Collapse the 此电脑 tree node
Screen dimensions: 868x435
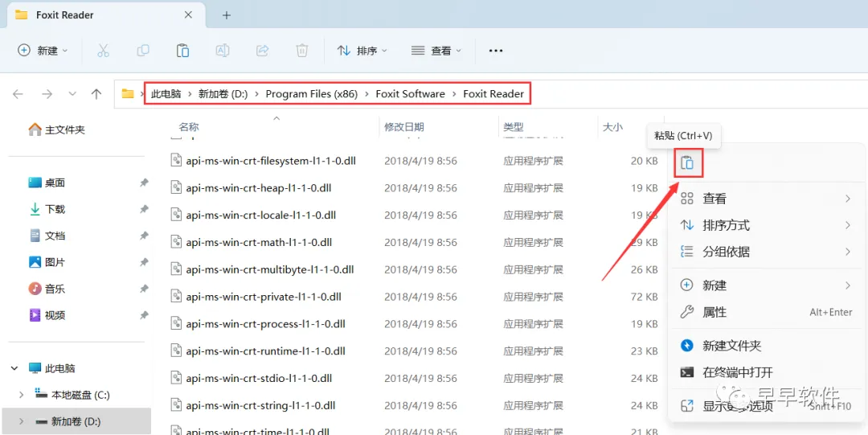point(14,368)
